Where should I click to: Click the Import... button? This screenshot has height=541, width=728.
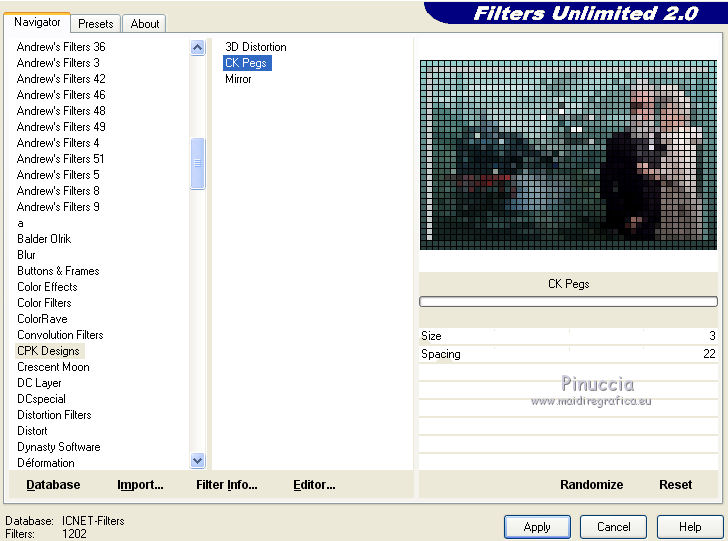click(140, 485)
